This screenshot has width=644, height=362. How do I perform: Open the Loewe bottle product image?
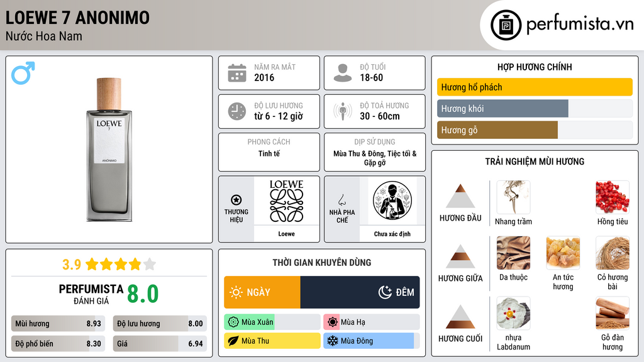pyautogui.click(x=109, y=150)
